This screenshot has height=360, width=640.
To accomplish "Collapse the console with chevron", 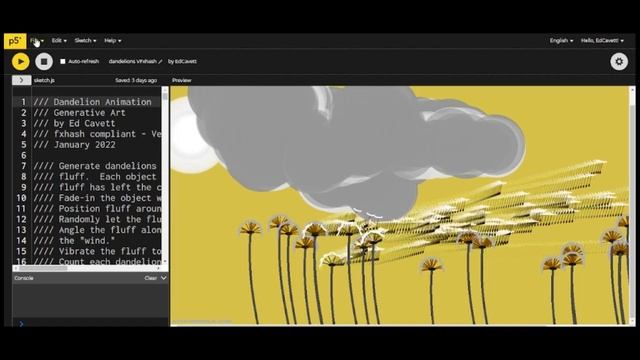I will pyautogui.click(x=164, y=278).
